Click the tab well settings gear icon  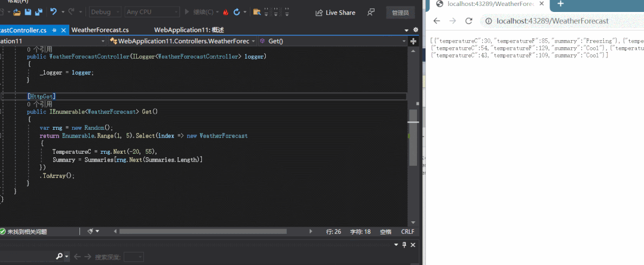pyautogui.click(x=415, y=30)
